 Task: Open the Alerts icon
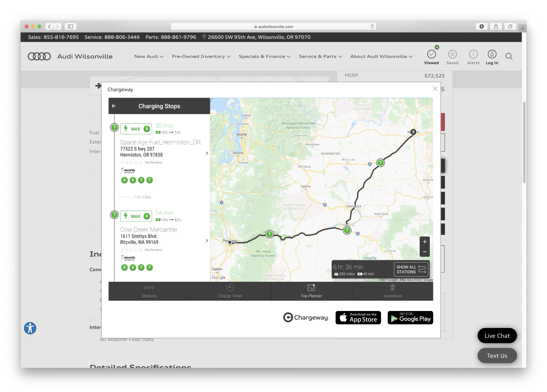(473, 57)
